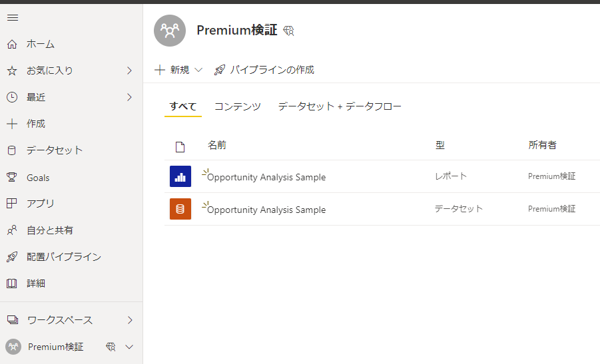Click the blue report icon for Opportunity Analysis Sample
The height and width of the screenshot is (364, 600).
180,176
